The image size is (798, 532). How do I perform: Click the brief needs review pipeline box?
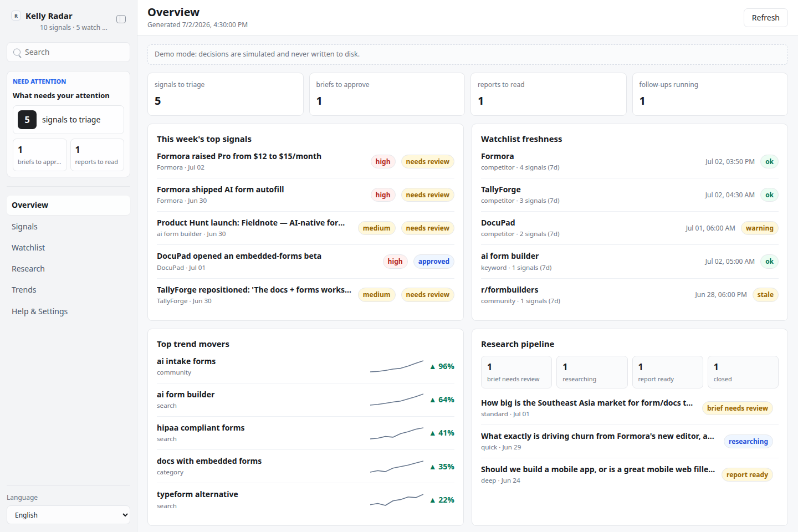516,372
